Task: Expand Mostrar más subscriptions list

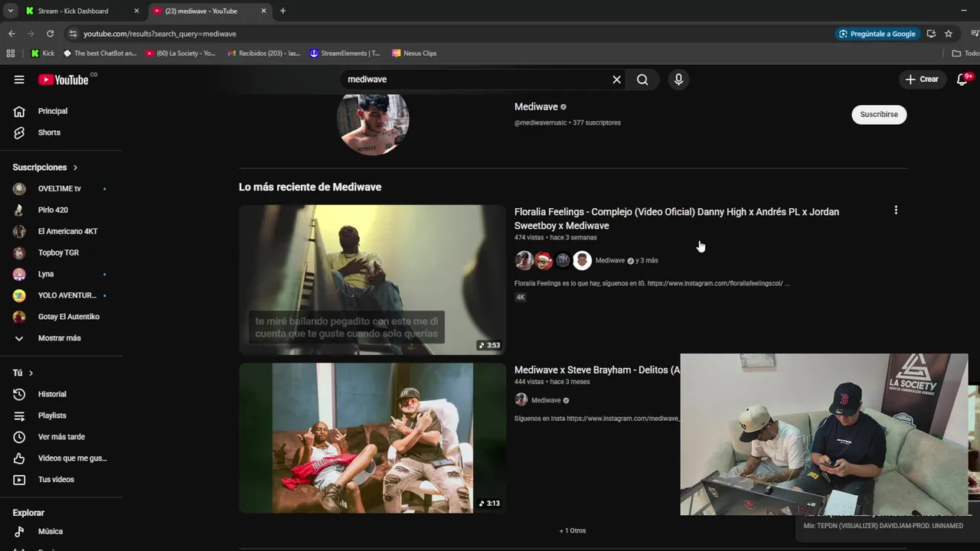Action: [x=61, y=338]
